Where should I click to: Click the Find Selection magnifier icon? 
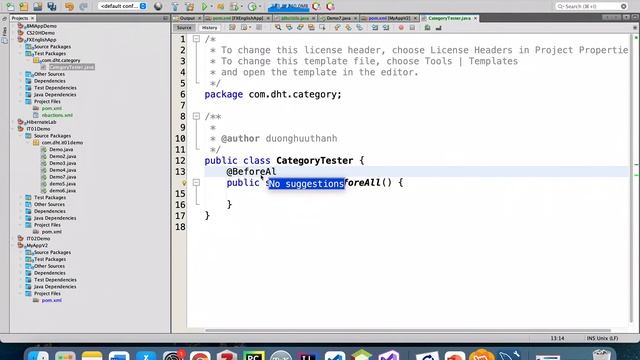(278, 28)
